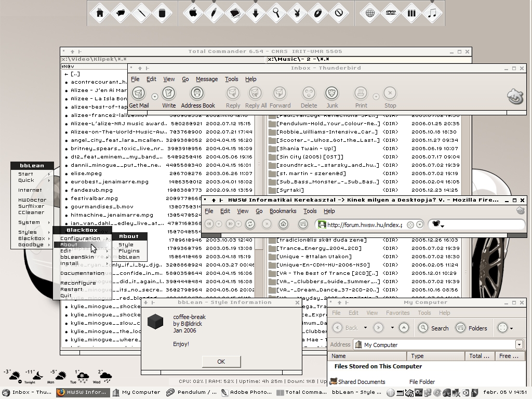Click the Firefox URL address field
This screenshot has height=399, width=532.
pyautogui.click(x=365, y=224)
